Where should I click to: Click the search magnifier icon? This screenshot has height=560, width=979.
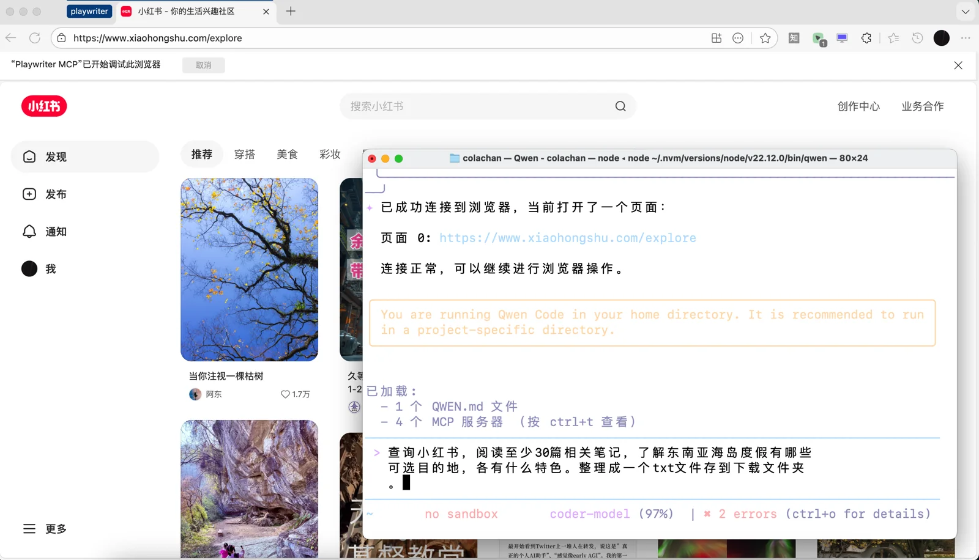pyautogui.click(x=620, y=106)
